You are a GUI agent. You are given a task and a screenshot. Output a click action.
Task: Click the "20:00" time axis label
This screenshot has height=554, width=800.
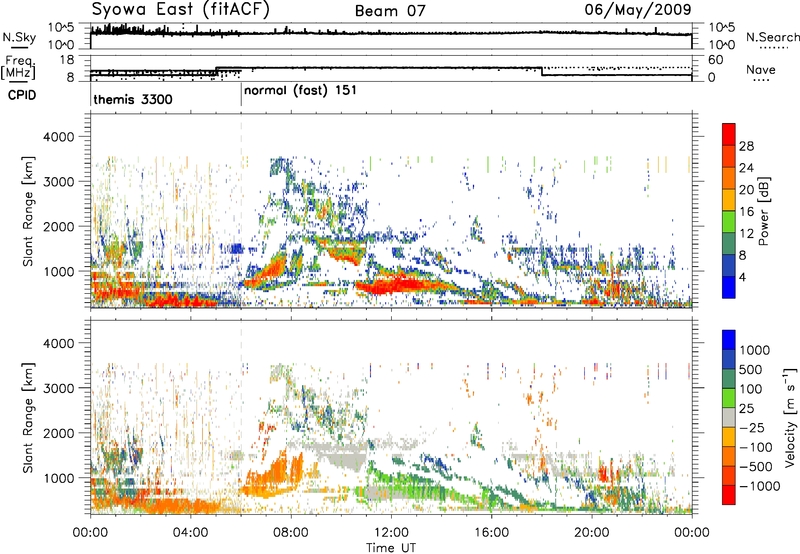tap(591, 533)
